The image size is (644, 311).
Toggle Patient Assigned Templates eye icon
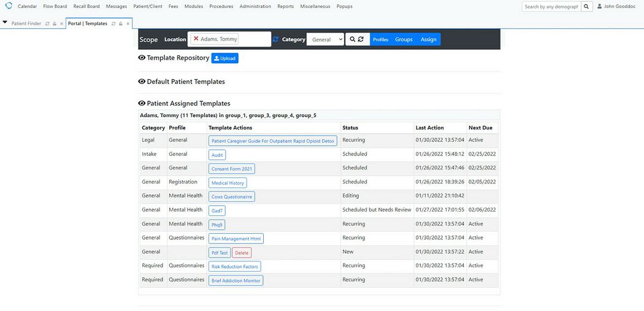[x=142, y=104]
